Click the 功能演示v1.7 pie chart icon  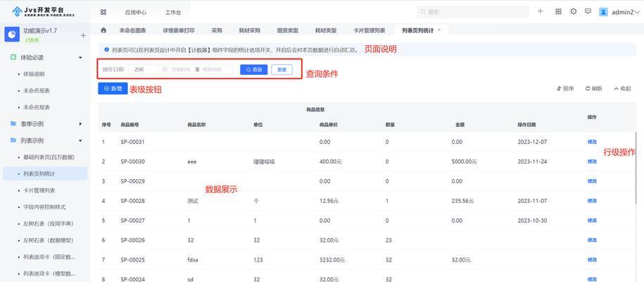point(12,34)
